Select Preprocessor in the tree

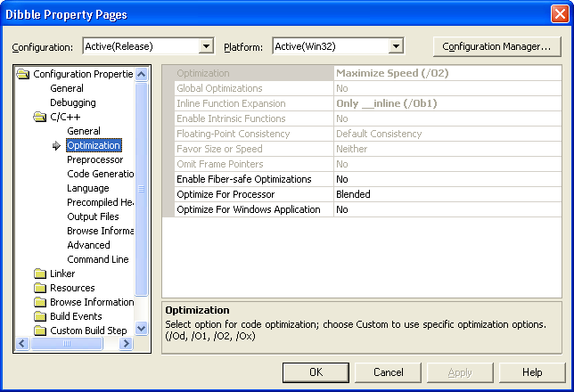pos(94,159)
